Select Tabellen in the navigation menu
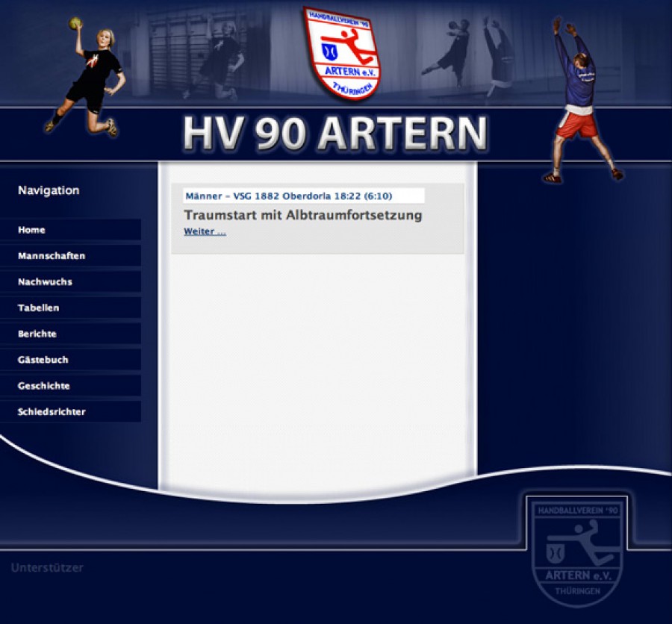 (71, 308)
